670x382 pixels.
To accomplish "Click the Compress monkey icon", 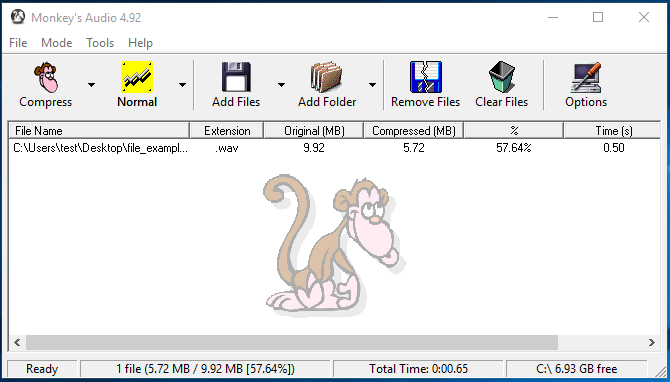I will coord(46,77).
